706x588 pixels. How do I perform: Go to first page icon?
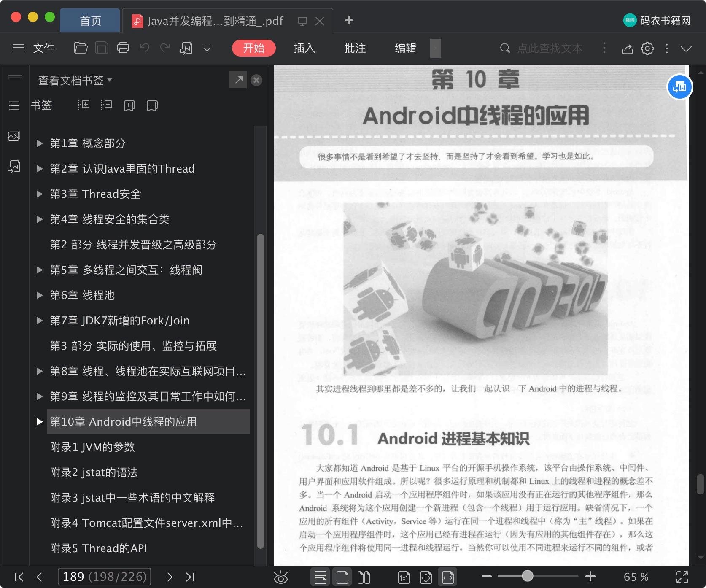19,577
